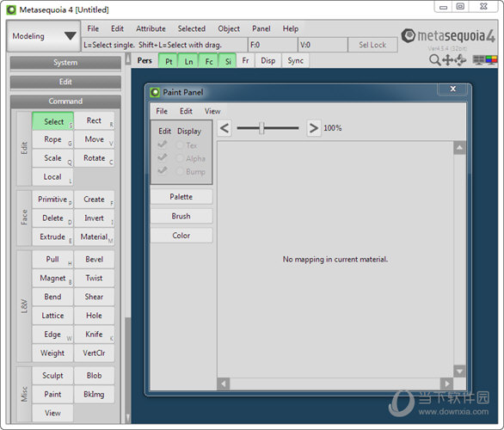Screen dimensions: 504x430
Task: Open Paint Panel's View menu
Action: 212,111
